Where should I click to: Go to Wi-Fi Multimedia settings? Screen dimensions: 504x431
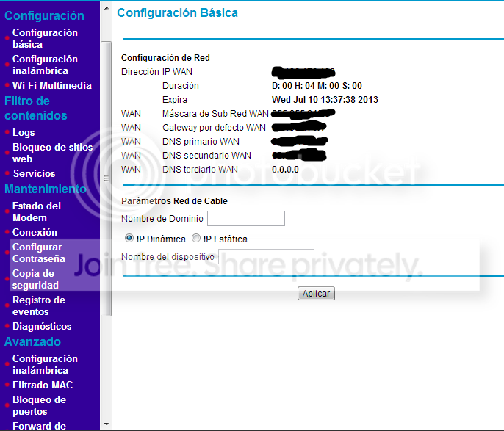(51, 86)
